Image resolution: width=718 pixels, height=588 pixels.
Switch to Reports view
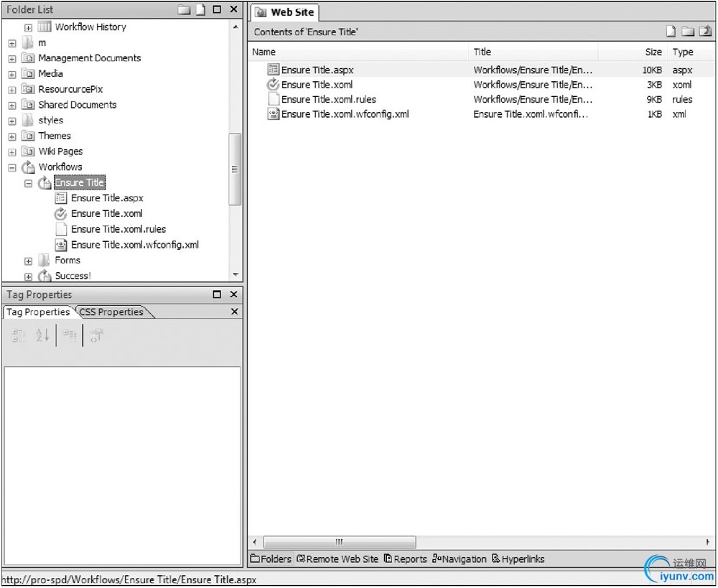click(405, 559)
